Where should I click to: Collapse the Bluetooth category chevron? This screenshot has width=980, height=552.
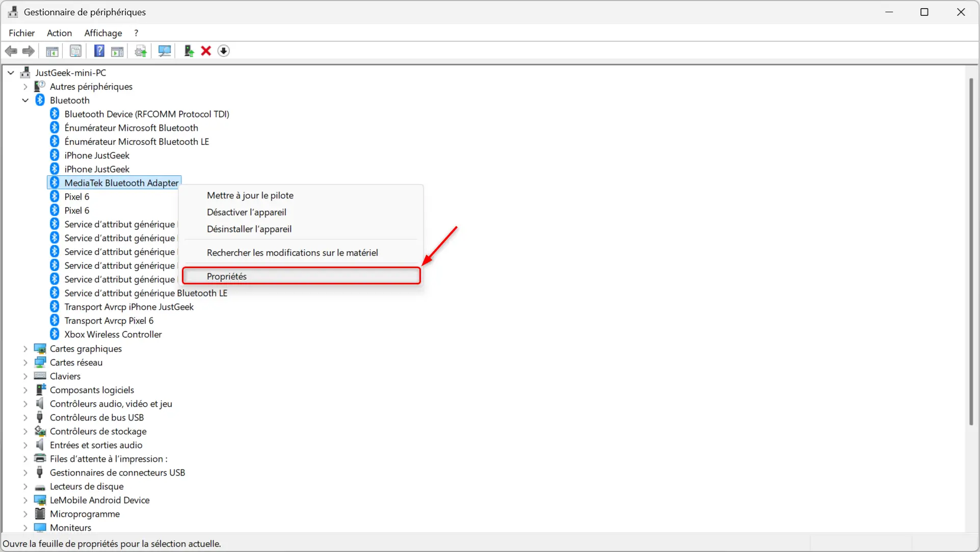click(25, 100)
